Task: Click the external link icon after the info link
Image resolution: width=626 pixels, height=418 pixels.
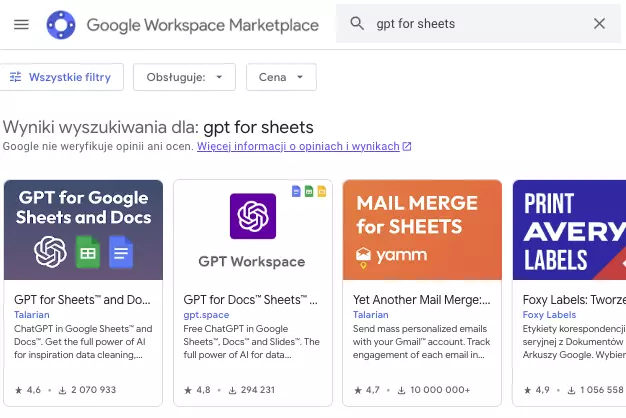Action: pos(407,147)
